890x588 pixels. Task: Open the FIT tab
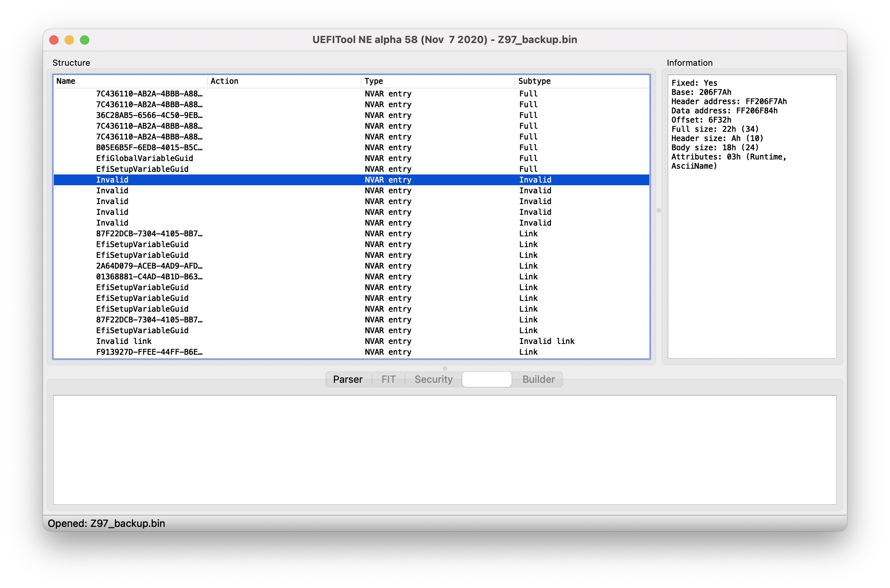click(388, 379)
